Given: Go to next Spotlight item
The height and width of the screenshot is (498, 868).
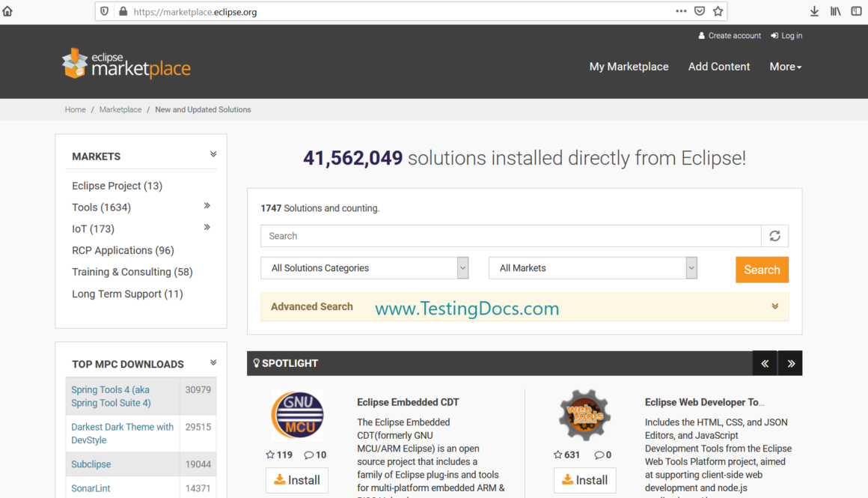Looking at the screenshot, I should coord(790,363).
